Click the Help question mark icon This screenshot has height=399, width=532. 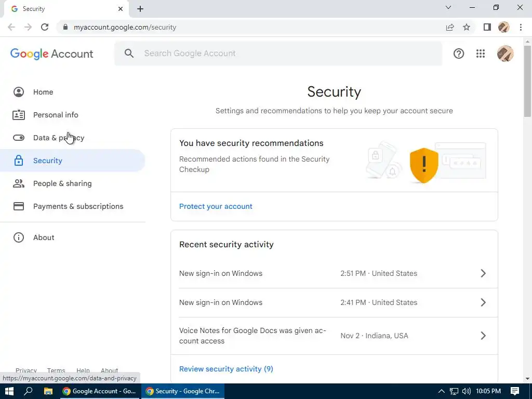click(x=459, y=54)
